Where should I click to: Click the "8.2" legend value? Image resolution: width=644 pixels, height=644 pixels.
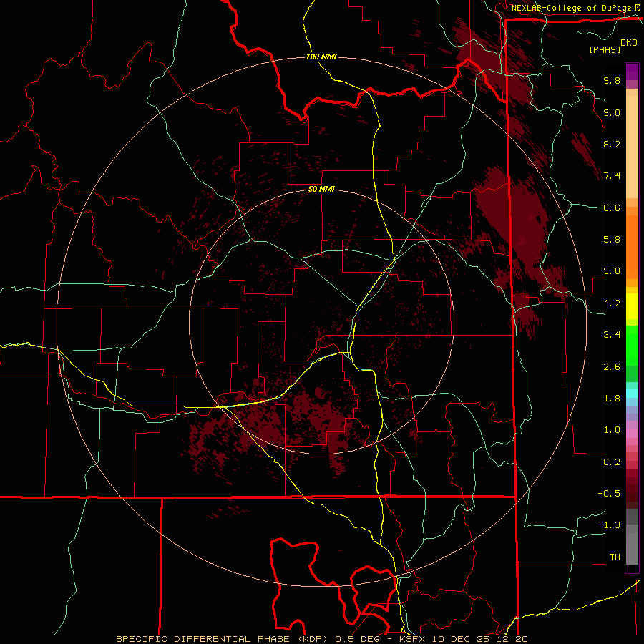[x=612, y=144]
